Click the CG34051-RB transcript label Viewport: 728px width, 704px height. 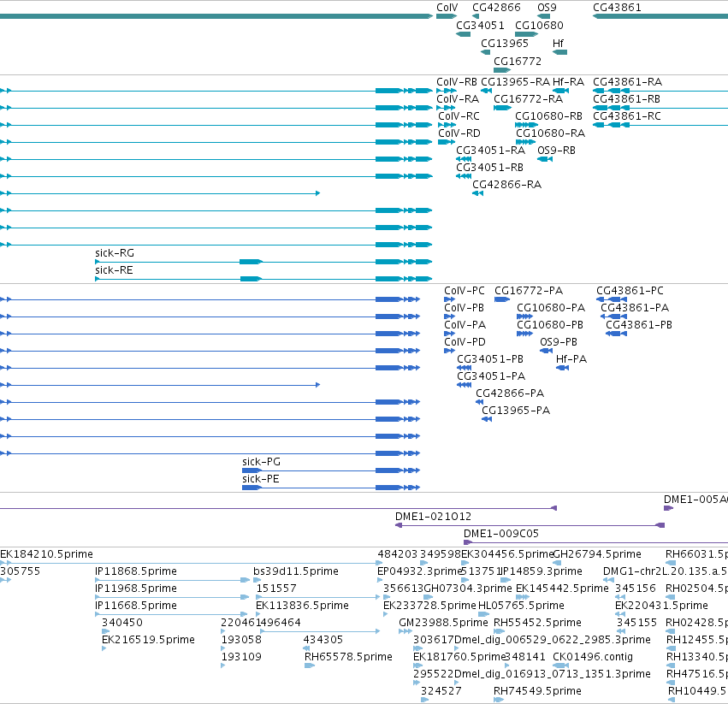[x=489, y=169]
